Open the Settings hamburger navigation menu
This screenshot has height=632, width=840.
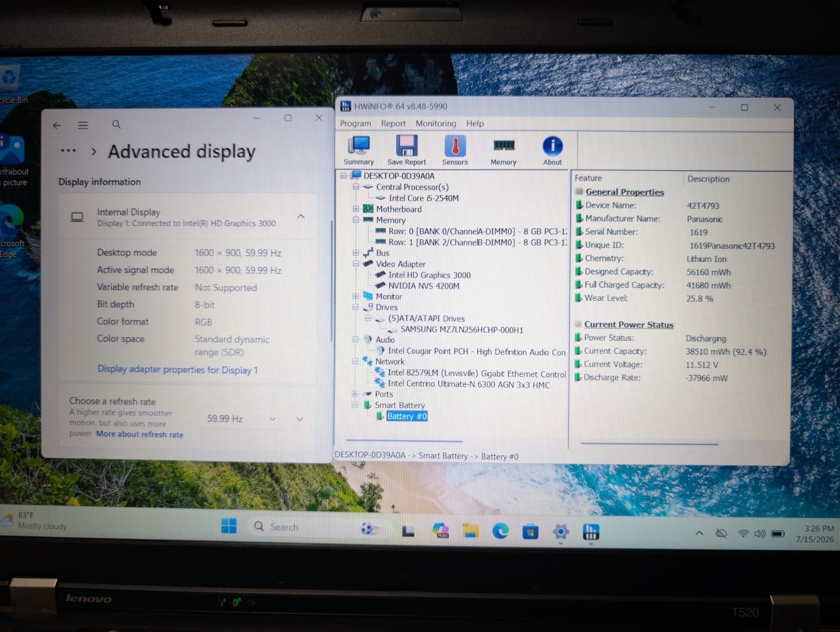83,125
